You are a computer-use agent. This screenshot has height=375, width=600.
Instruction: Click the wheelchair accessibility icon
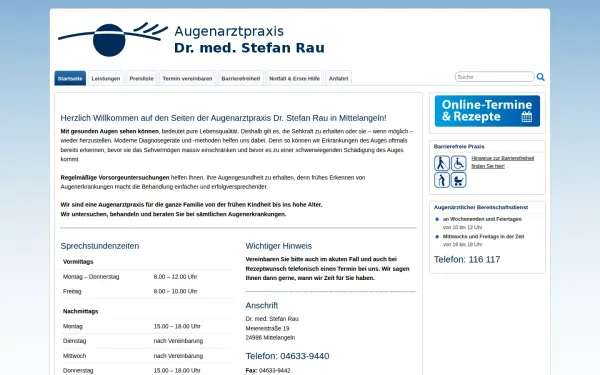[x=458, y=163]
